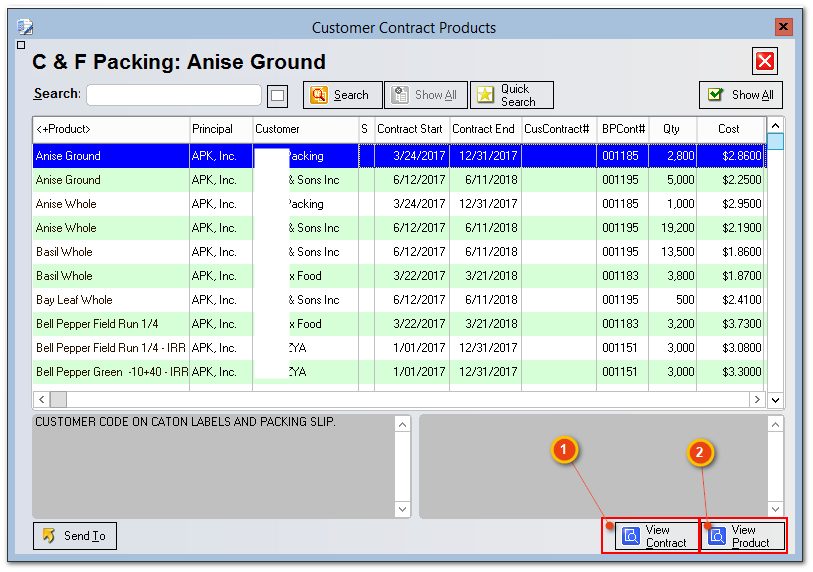This screenshot has width=813, height=572.
Task: Click the CusContract# column header
Action: (559, 129)
